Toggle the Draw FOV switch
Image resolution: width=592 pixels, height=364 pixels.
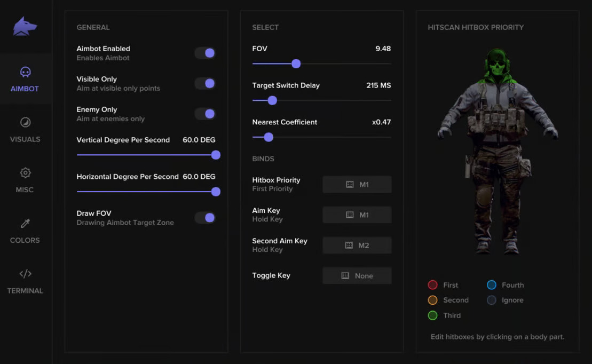[x=205, y=217]
